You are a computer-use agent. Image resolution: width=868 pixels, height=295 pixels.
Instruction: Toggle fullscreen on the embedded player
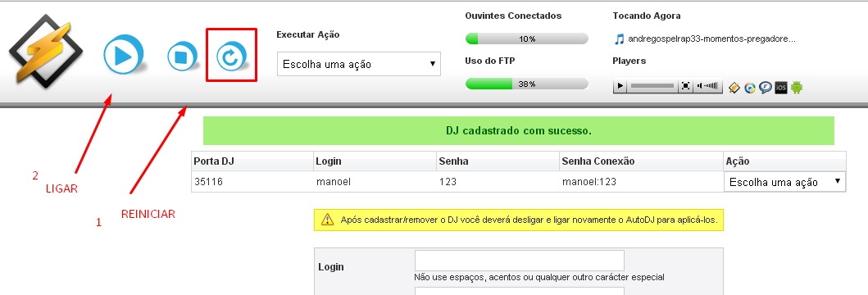(685, 86)
